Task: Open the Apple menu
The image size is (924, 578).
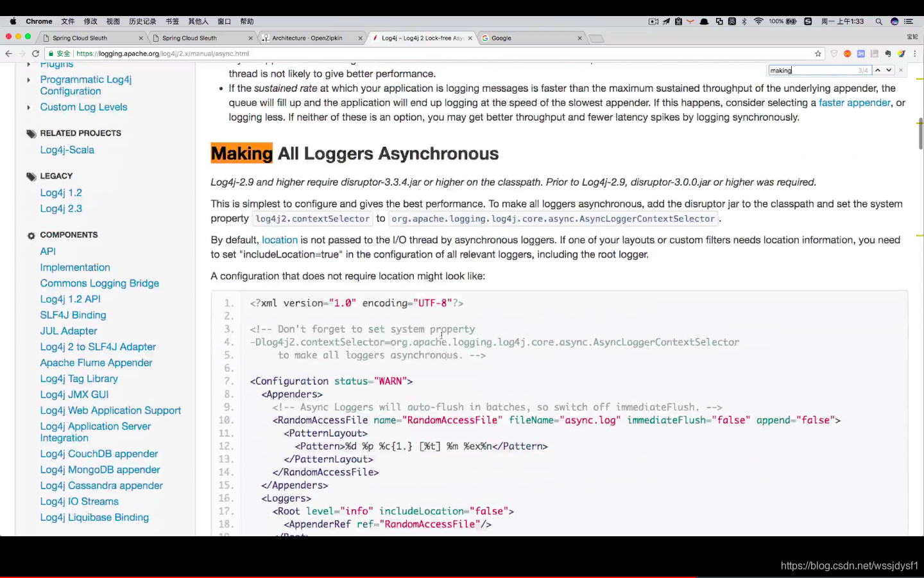Action: 13,21
